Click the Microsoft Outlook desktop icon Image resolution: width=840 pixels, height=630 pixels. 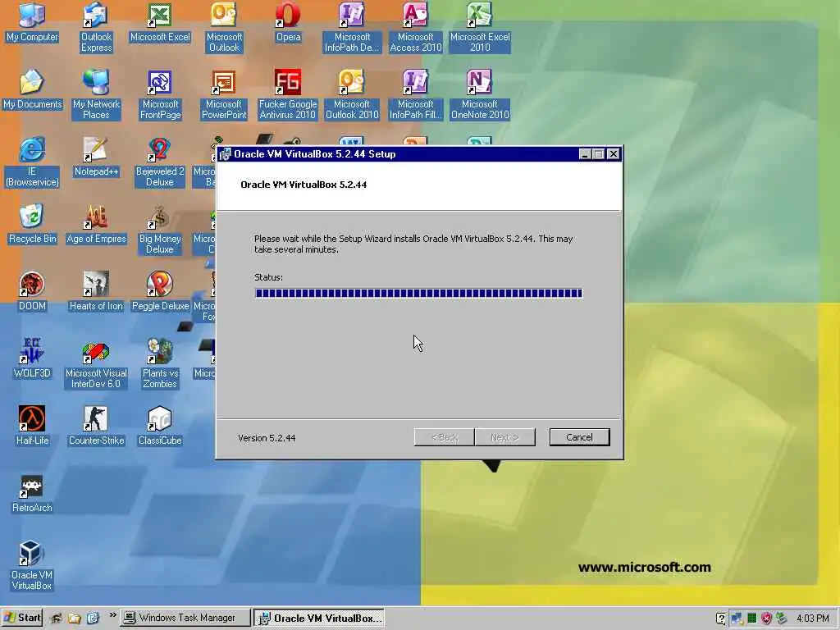224,27
